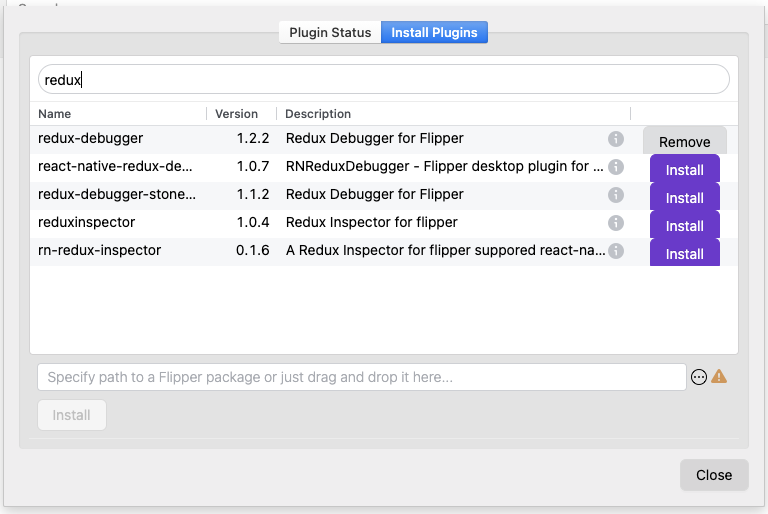The width and height of the screenshot is (768, 514).
Task: Remove the redux-debugger plugin
Action: (x=685, y=142)
